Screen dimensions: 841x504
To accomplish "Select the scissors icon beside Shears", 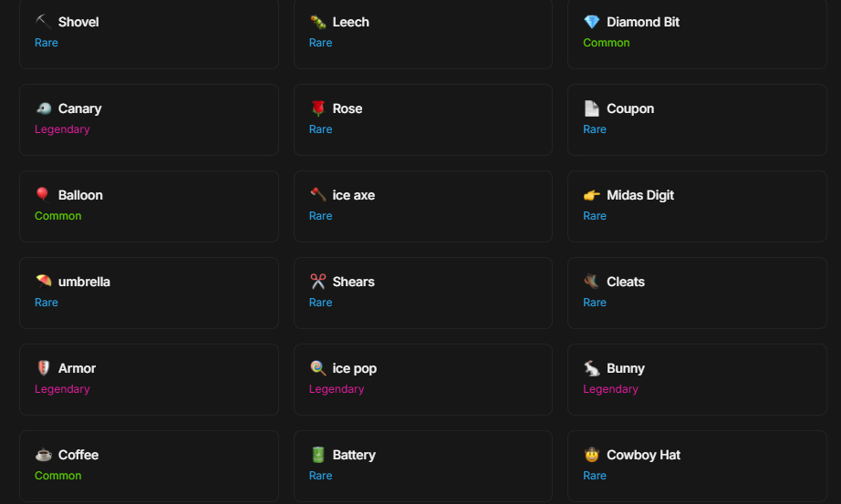I will 317,282.
